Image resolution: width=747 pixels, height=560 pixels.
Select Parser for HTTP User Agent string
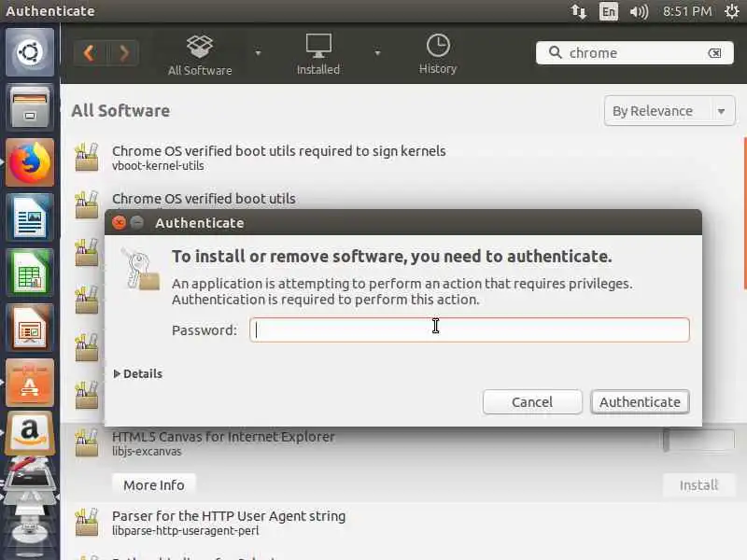tap(229, 516)
